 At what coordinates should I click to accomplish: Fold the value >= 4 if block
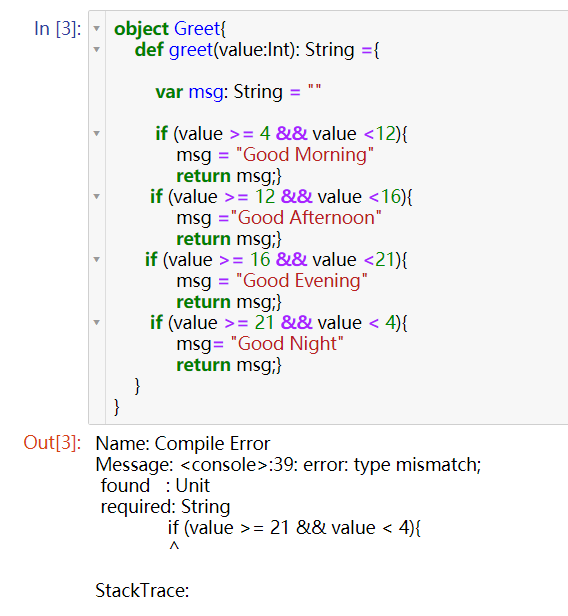pyautogui.click(x=97, y=134)
